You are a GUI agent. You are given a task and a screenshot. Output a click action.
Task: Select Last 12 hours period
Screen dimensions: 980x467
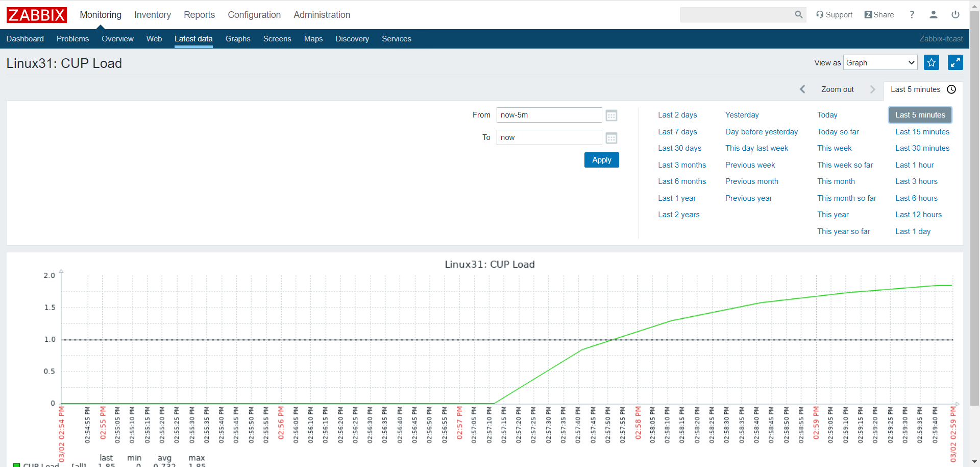918,215
